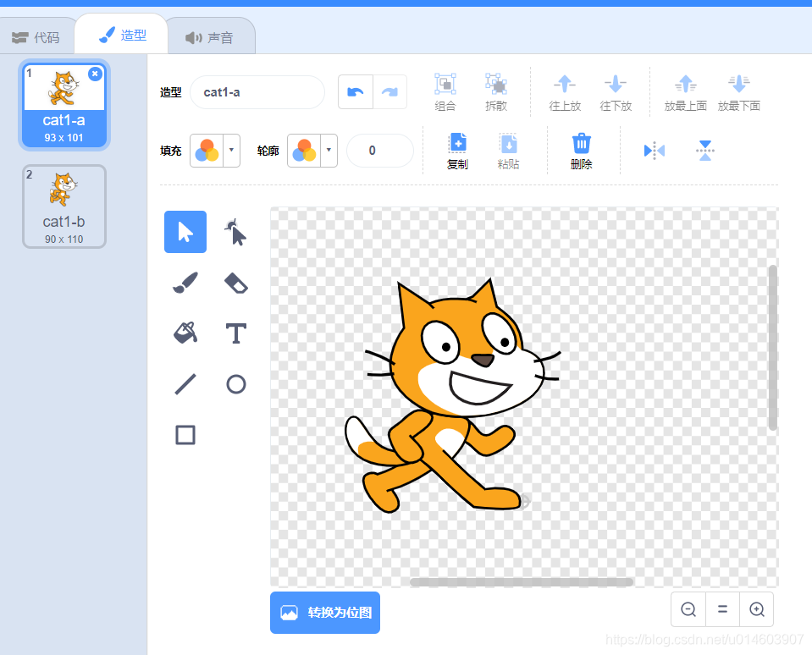
Task: Select the Brush tool
Action: 185,283
